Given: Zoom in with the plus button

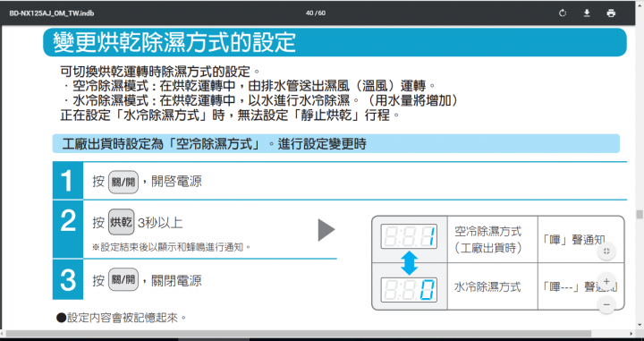Looking at the screenshot, I should [x=606, y=281].
